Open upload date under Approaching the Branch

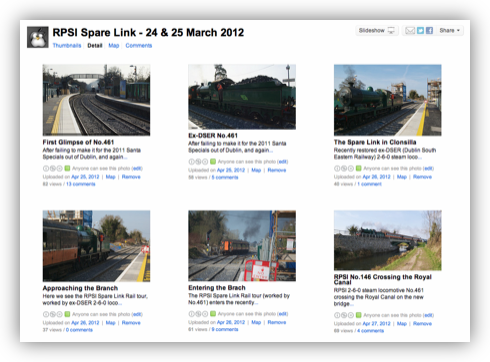click(85, 323)
